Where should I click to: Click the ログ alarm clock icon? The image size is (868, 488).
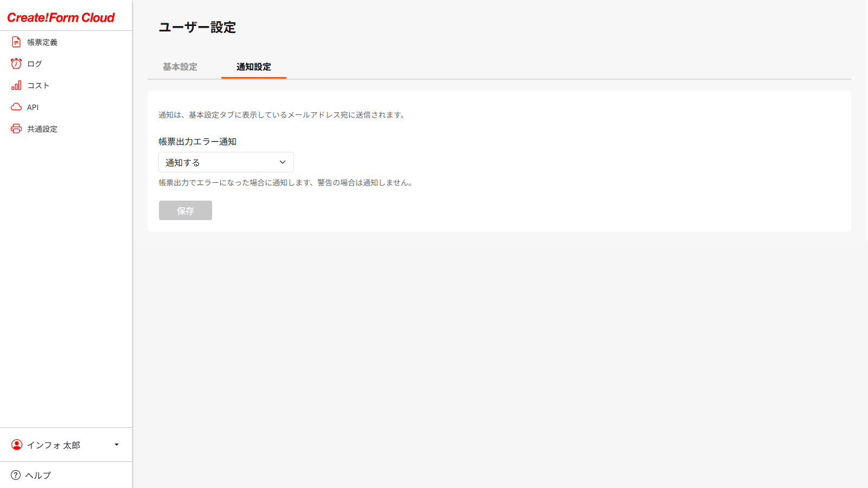point(16,63)
